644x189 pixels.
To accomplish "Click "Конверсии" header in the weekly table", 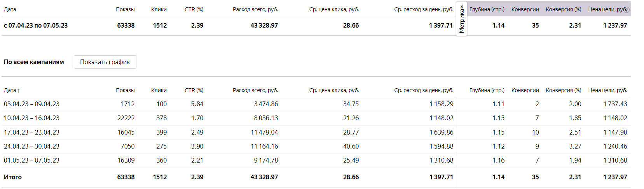I will 525,90.
